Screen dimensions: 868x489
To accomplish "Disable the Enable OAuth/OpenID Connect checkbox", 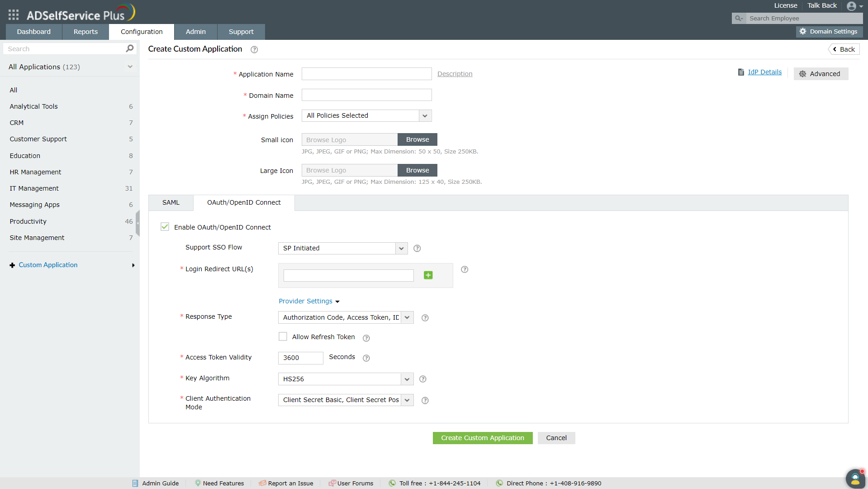I will point(165,227).
